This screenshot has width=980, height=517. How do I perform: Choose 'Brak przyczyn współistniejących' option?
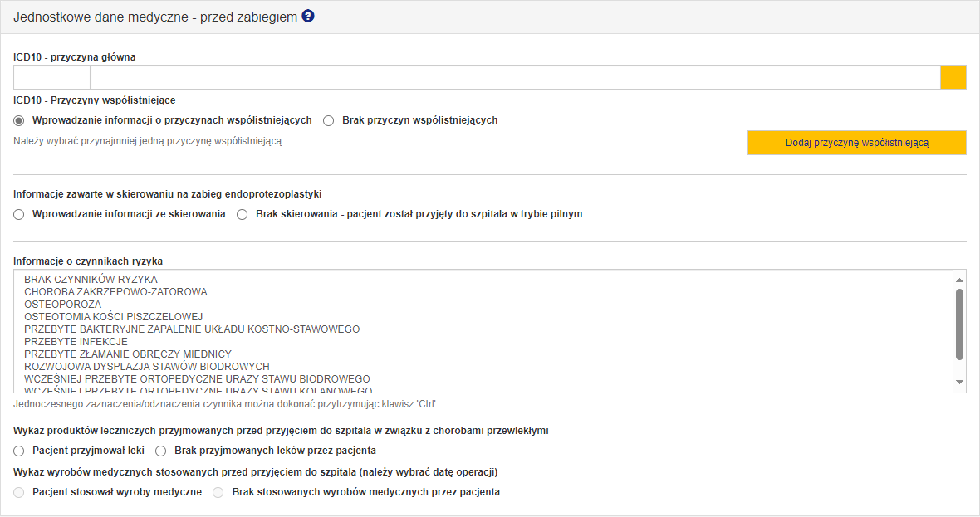pyautogui.click(x=329, y=120)
